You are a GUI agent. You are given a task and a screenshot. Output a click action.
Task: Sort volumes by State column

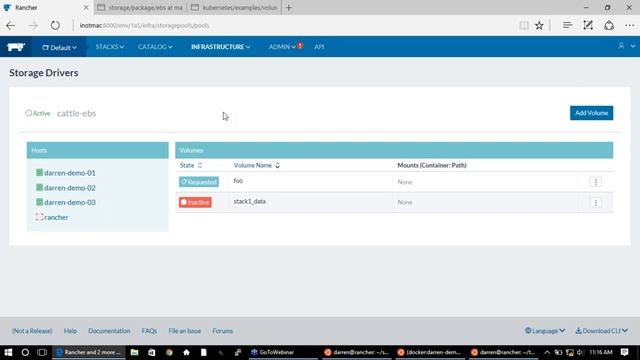191,165
